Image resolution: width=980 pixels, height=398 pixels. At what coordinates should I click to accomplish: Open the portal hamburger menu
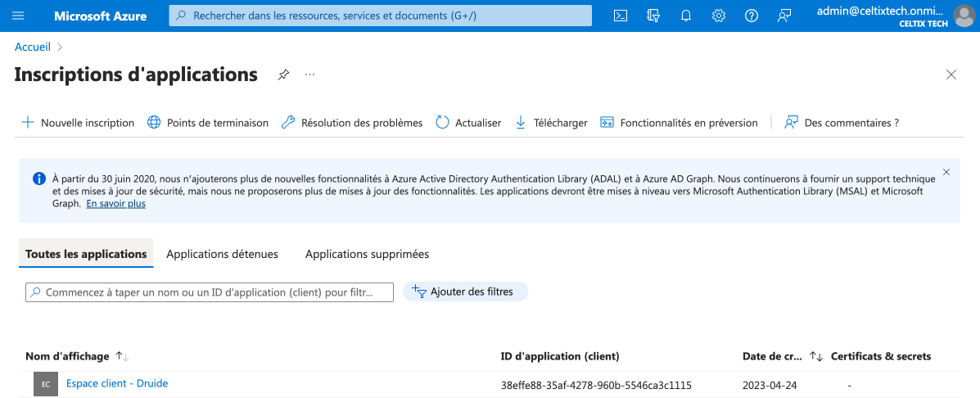coord(18,16)
